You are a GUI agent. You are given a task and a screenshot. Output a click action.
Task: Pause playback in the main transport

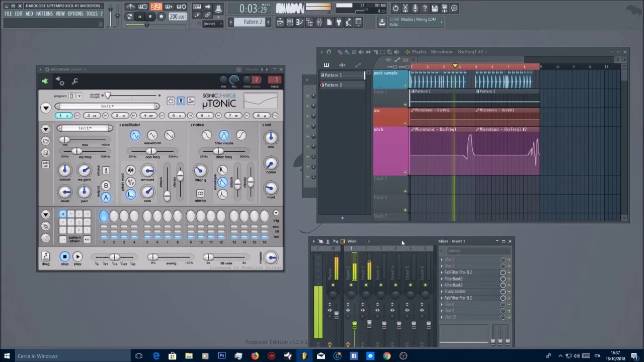click(x=140, y=17)
